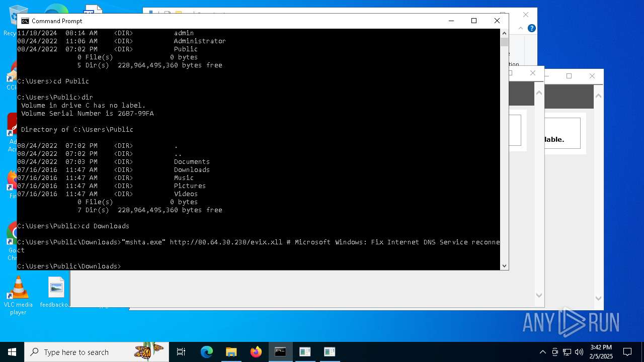The height and width of the screenshot is (362, 644).
Task: Click the '7 Dir(s)' bytes free line
Action: (150, 210)
